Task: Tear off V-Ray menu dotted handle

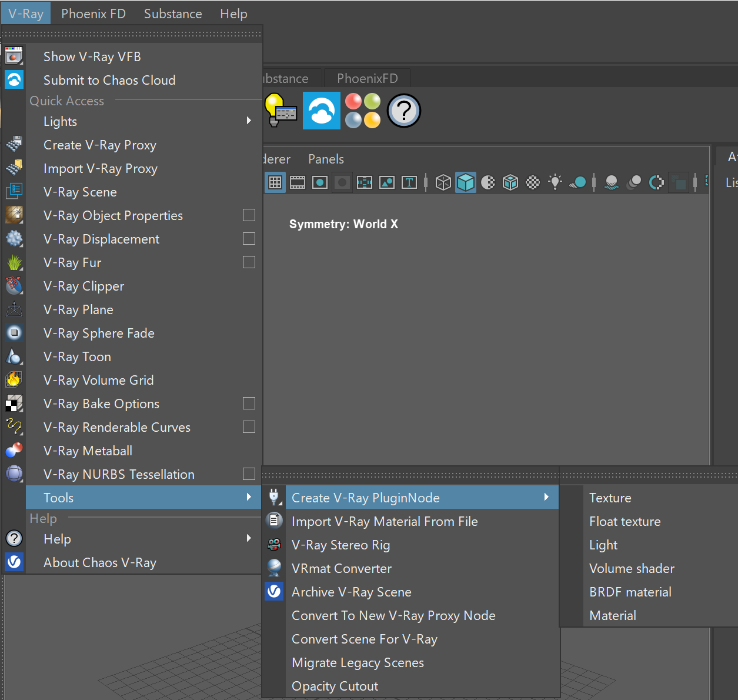Action: pyautogui.click(x=132, y=34)
